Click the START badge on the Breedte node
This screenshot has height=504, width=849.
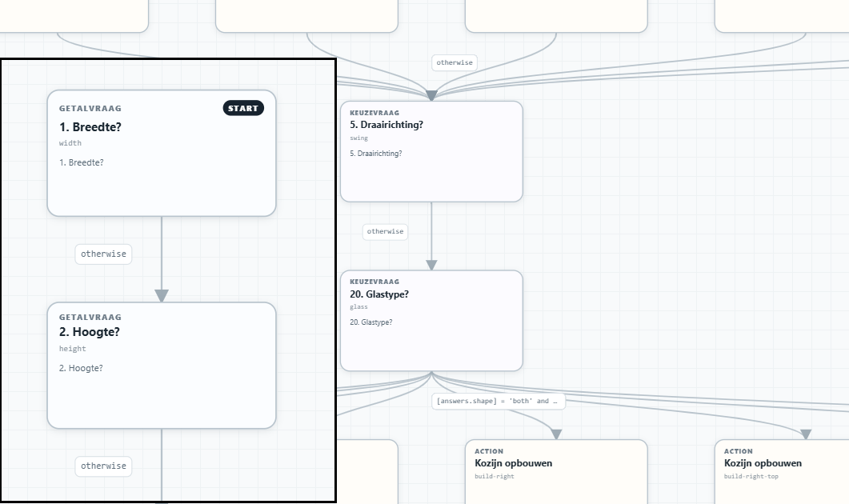point(243,108)
